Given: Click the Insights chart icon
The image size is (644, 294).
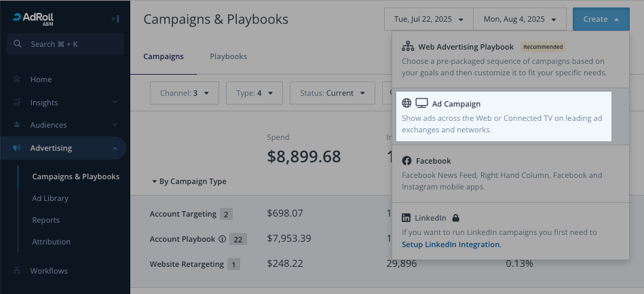Looking at the screenshot, I should tap(16, 103).
